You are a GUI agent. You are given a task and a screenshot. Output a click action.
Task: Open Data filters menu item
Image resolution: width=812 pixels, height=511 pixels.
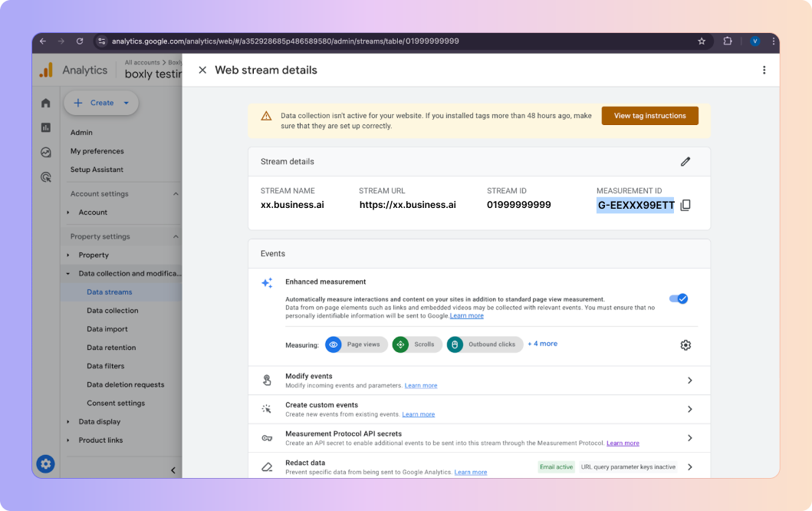[x=106, y=366]
